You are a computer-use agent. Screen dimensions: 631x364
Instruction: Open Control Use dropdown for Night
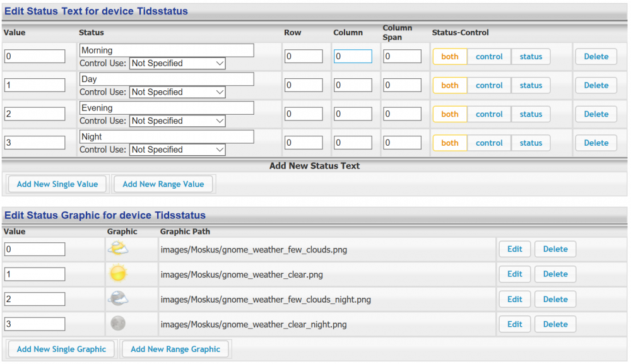click(x=177, y=150)
